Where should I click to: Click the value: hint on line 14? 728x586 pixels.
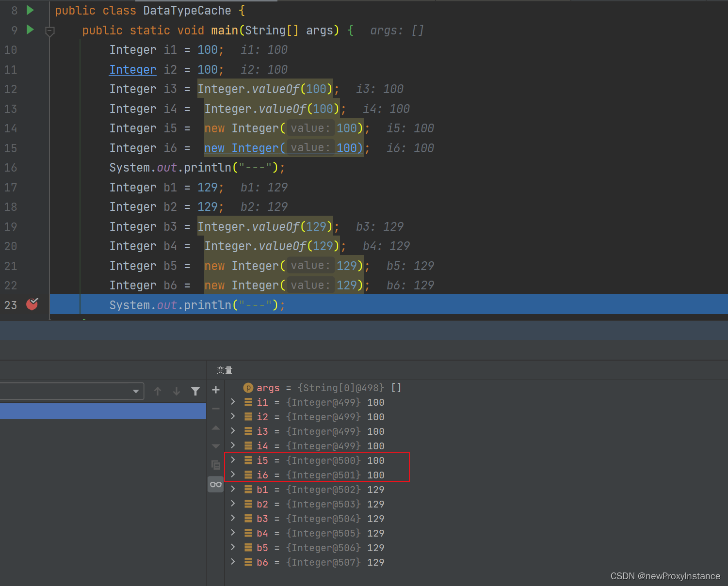[310, 128]
